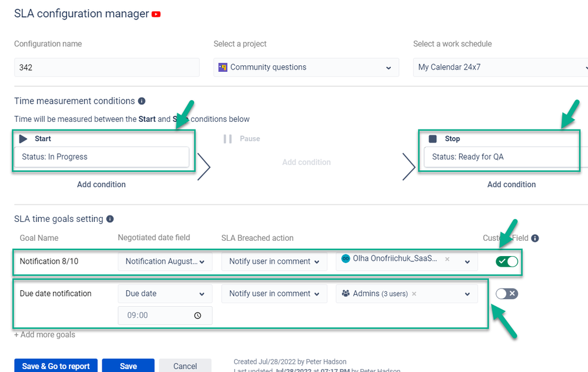Click the Cancel button
The image size is (588, 372).
[x=185, y=366]
